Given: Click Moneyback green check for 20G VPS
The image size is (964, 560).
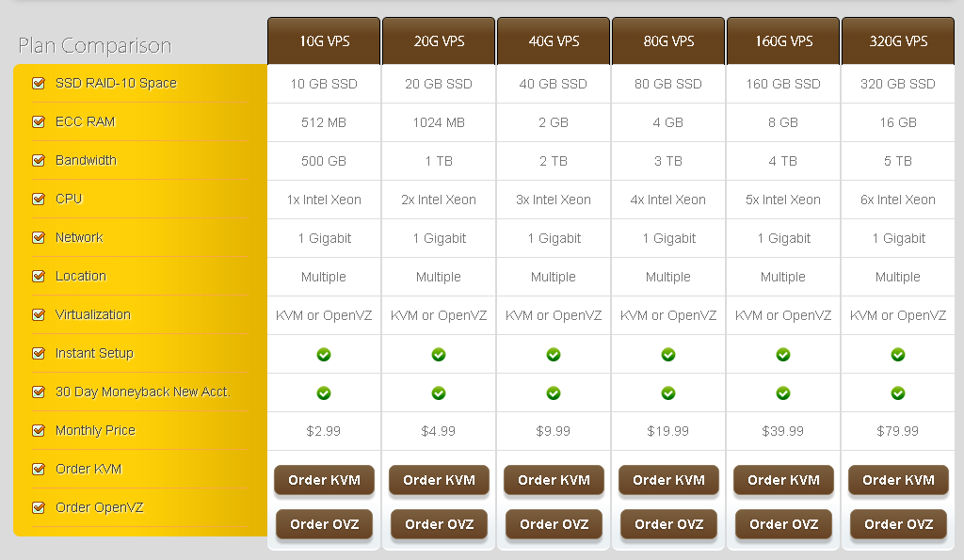Looking at the screenshot, I should (x=439, y=393).
